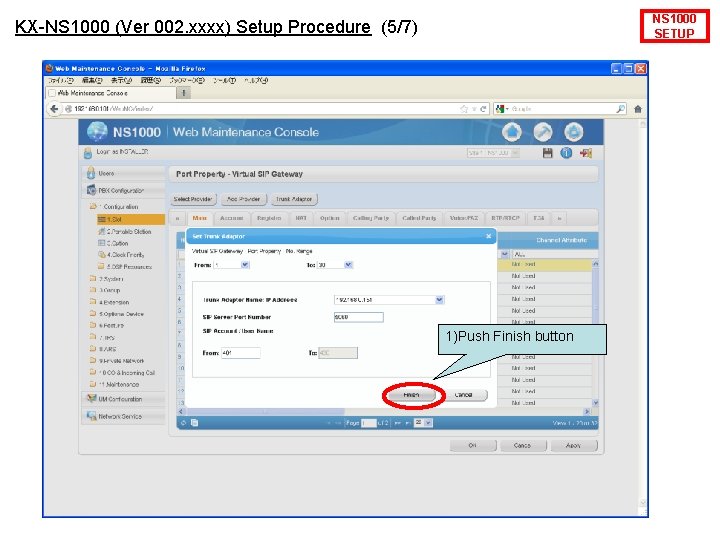The width and height of the screenshot is (720, 540).
Task: Switch to the Register tab
Action: [x=269, y=218]
